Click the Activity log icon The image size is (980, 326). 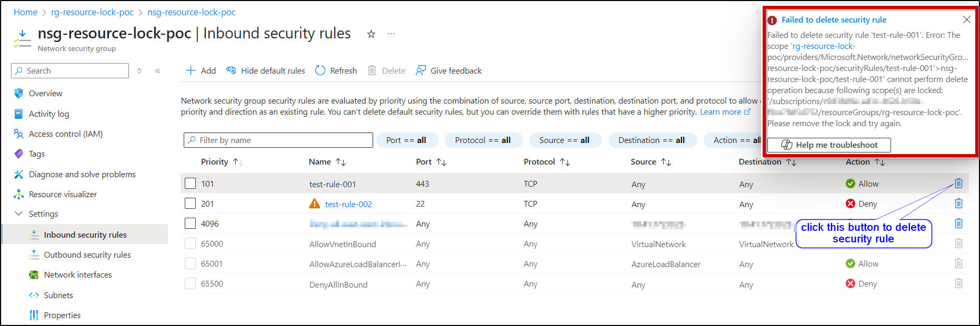point(19,114)
